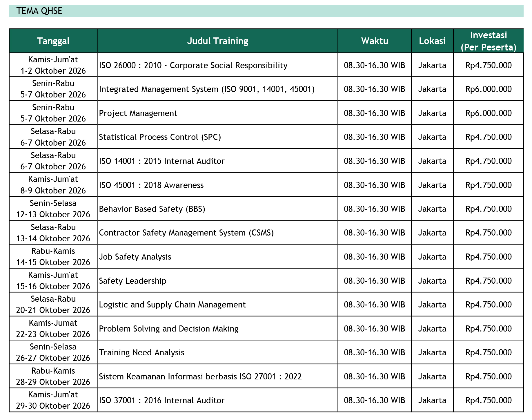The width and height of the screenshot is (532, 420).
Task: Select 'Logistic and Supply Chain Management'
Action: [173, 305]
